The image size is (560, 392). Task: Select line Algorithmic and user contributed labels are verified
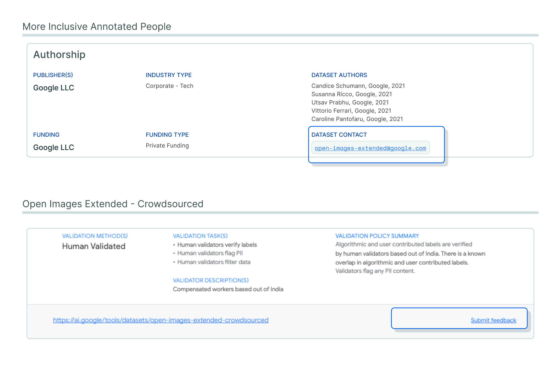click(x=404, y=244)
